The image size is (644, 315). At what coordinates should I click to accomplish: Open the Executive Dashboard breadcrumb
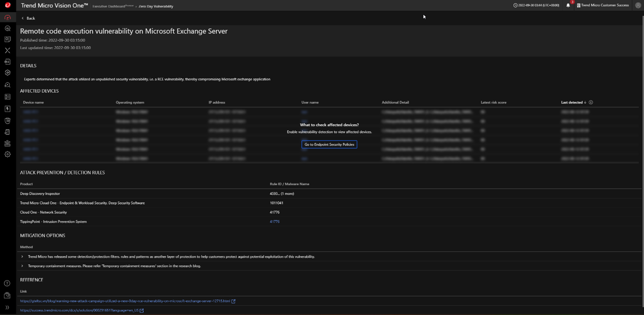(x=113, y=6)
